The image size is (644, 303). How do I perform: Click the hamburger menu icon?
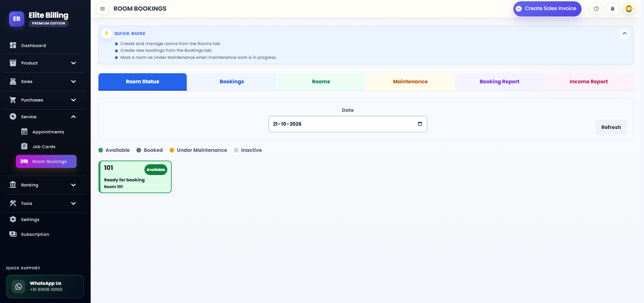(x=102, y=9)
